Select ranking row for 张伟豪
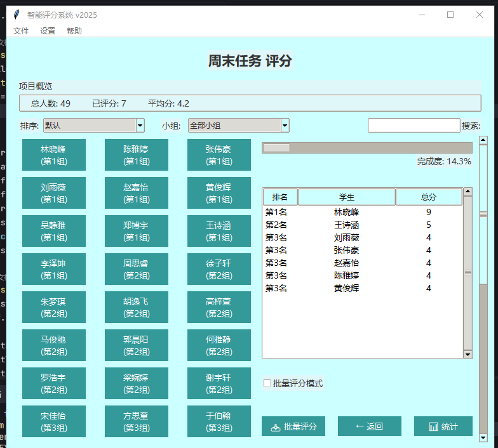498x448 pixels. pyautogui.click(x=363, y=250)
